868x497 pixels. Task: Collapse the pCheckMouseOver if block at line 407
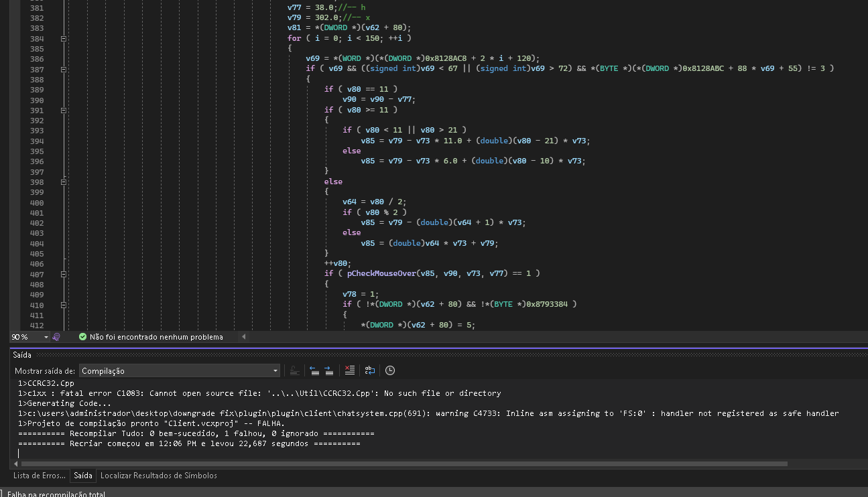(64, 273)
